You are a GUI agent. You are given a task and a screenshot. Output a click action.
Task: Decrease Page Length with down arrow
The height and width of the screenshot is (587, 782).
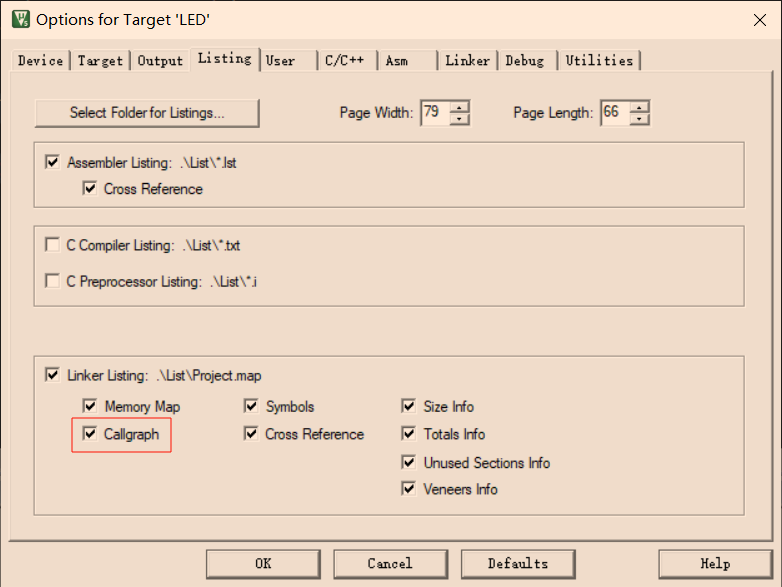click(639, 119)
